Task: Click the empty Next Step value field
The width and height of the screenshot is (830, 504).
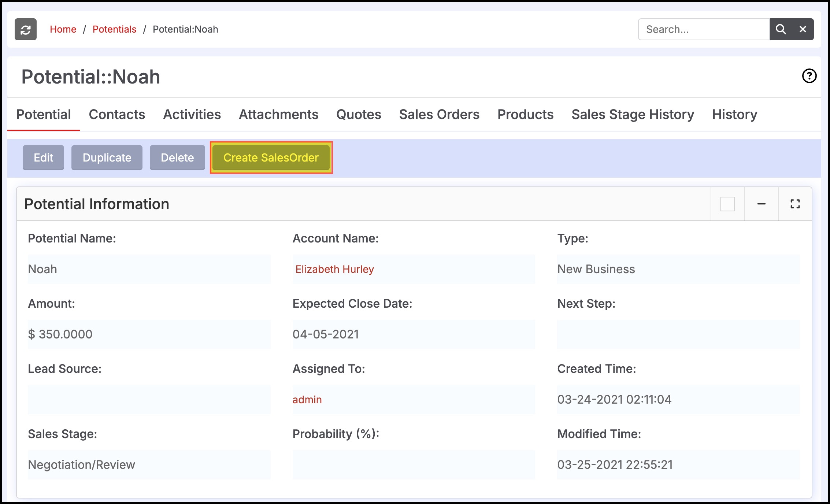Action: (678, 334)
